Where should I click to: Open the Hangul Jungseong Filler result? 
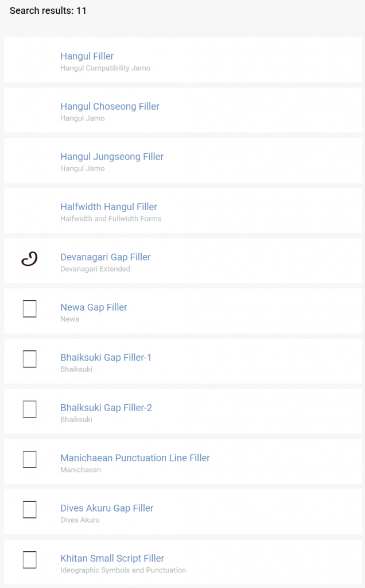point(112,157)
